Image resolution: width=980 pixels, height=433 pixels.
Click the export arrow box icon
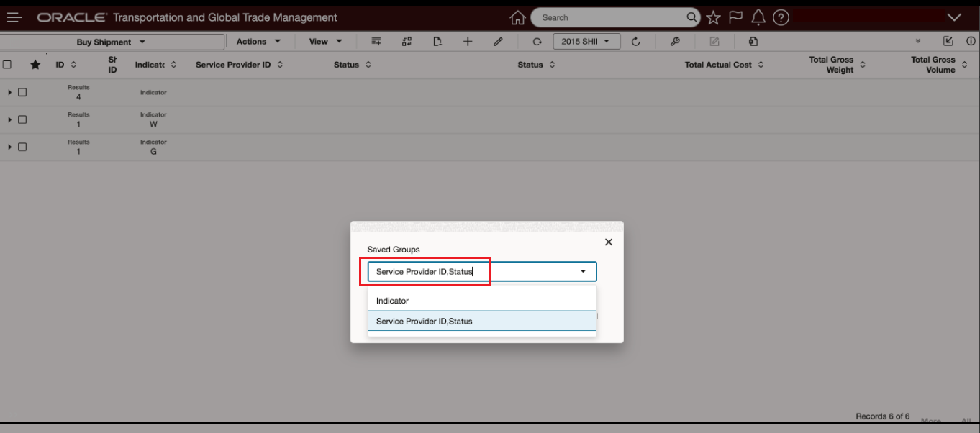pos(948,42)
